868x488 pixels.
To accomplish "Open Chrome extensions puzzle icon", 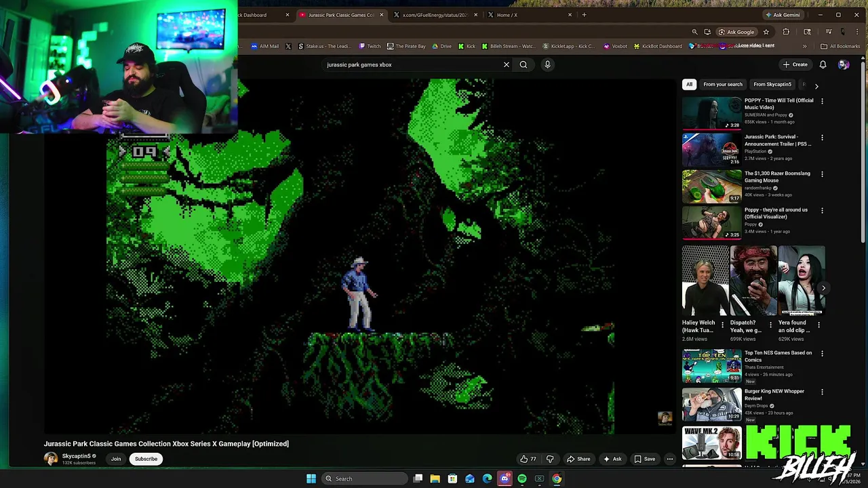I will 786,32.
